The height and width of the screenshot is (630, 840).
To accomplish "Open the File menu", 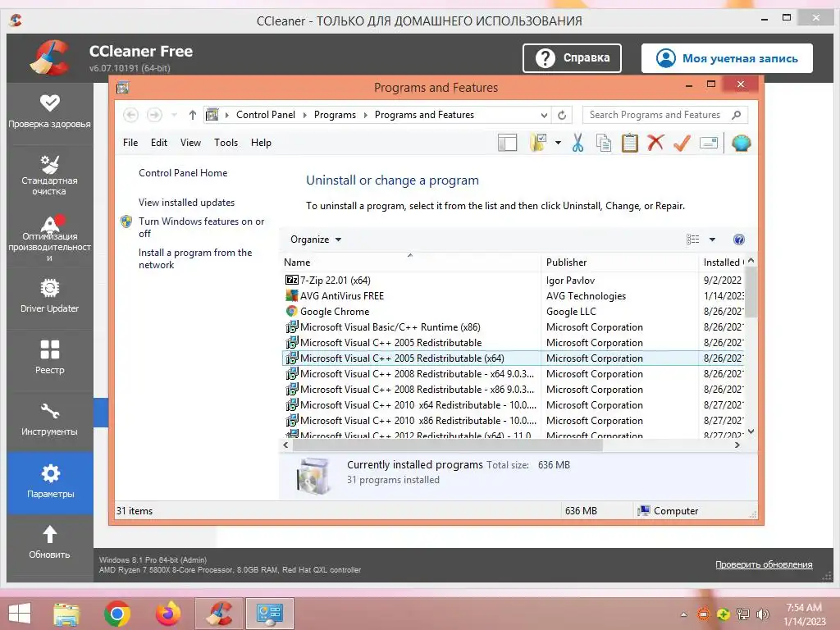I will coord(130,143).
